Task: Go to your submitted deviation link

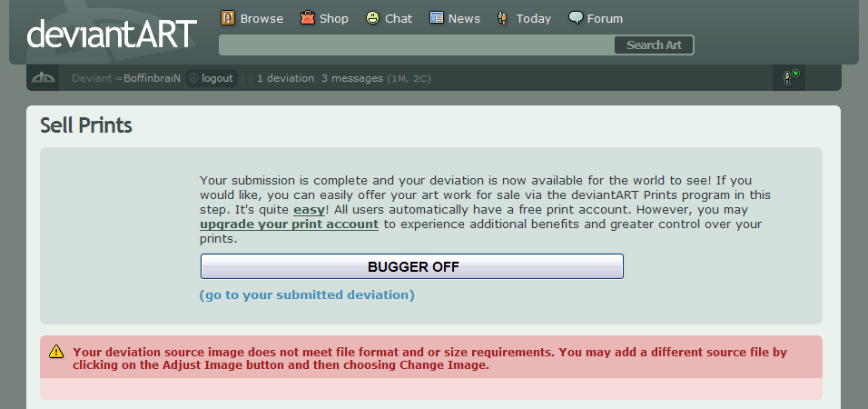Action: pos(307,294)
